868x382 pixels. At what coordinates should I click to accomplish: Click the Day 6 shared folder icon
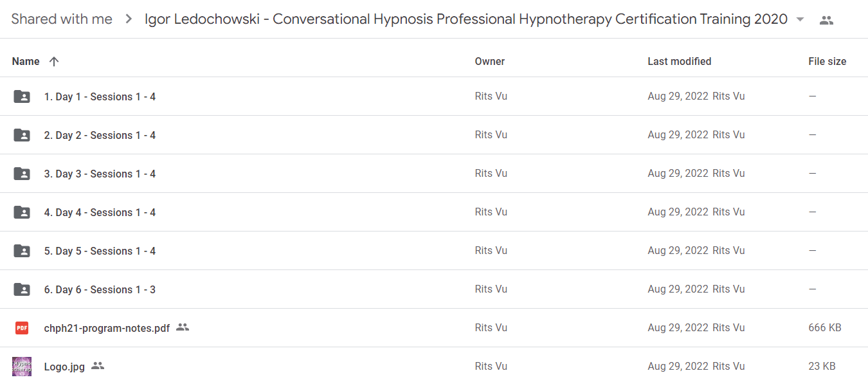(x=22, y=289)
